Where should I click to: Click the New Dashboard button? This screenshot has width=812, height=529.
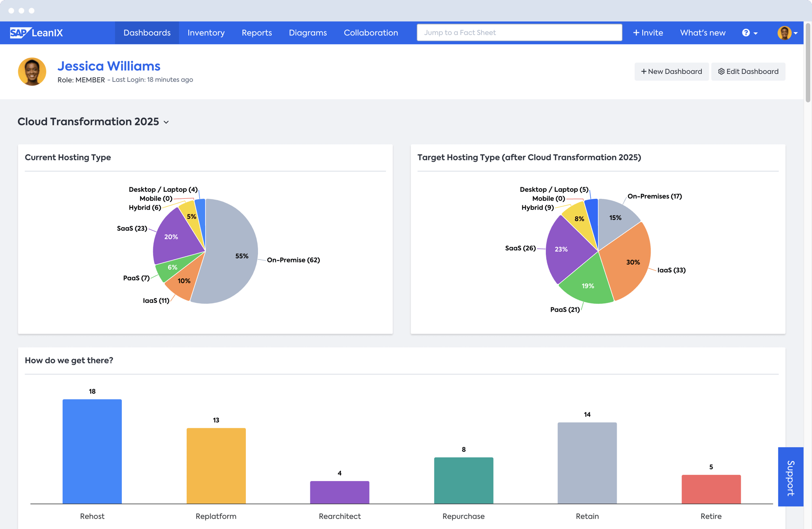[x=671, y=71]
